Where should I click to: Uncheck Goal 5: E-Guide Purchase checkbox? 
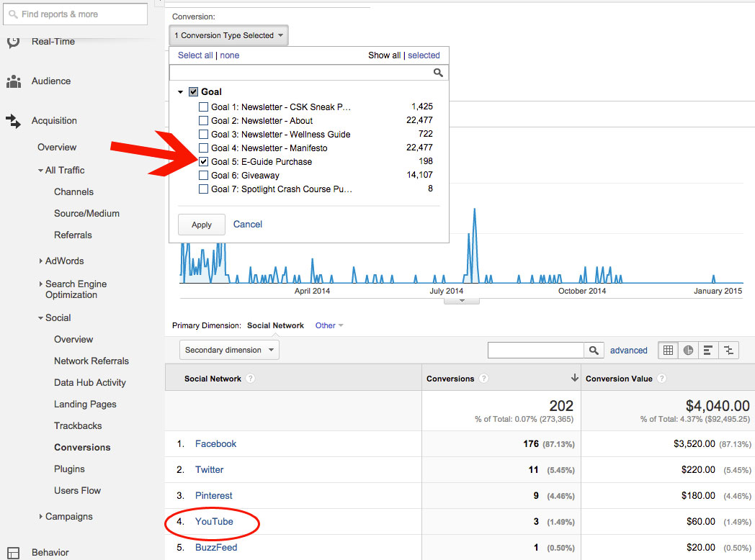204,162
